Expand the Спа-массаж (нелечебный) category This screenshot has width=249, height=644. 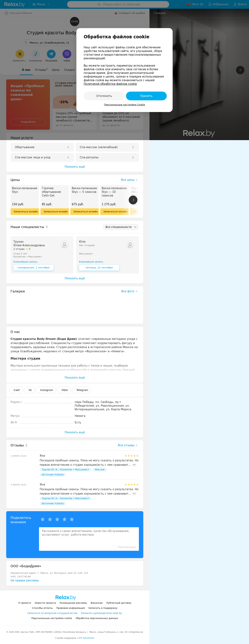pos(107,147)
